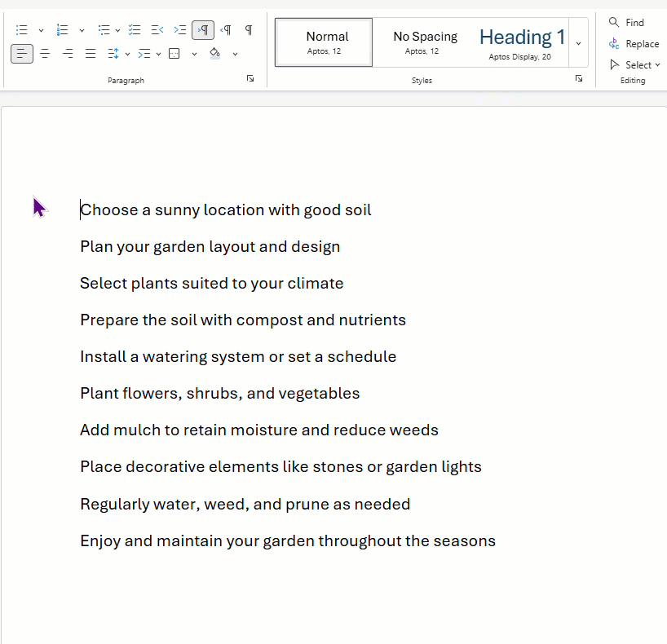Click the Select cursor icon
667x644 pixels.
click(x=614, y=64)
